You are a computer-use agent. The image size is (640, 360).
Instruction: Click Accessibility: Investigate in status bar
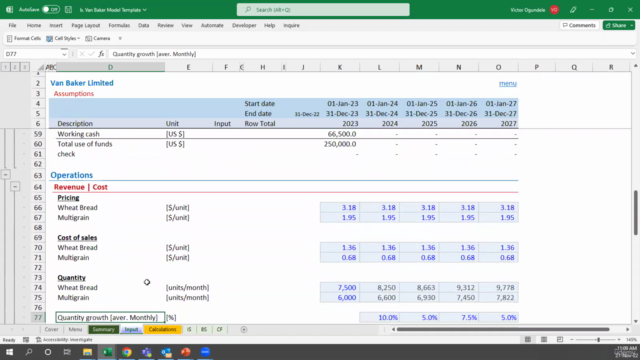click(x=64, y=340)
